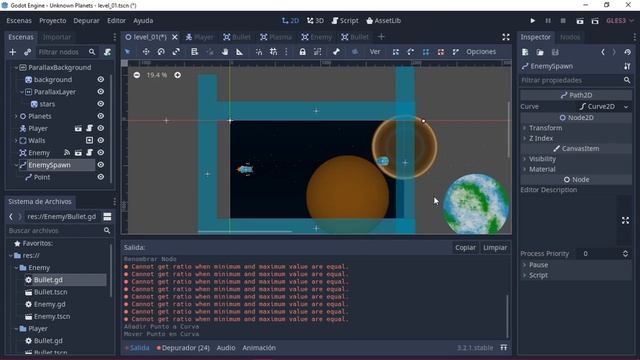Toggle file system split view icon

[107, 216]
